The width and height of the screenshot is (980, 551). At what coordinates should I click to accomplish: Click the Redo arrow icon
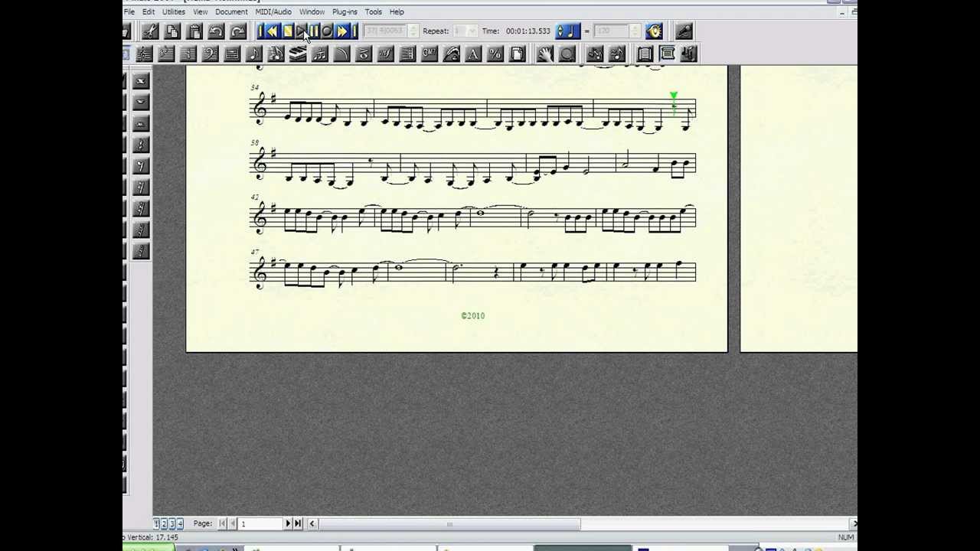coord(238,31)
